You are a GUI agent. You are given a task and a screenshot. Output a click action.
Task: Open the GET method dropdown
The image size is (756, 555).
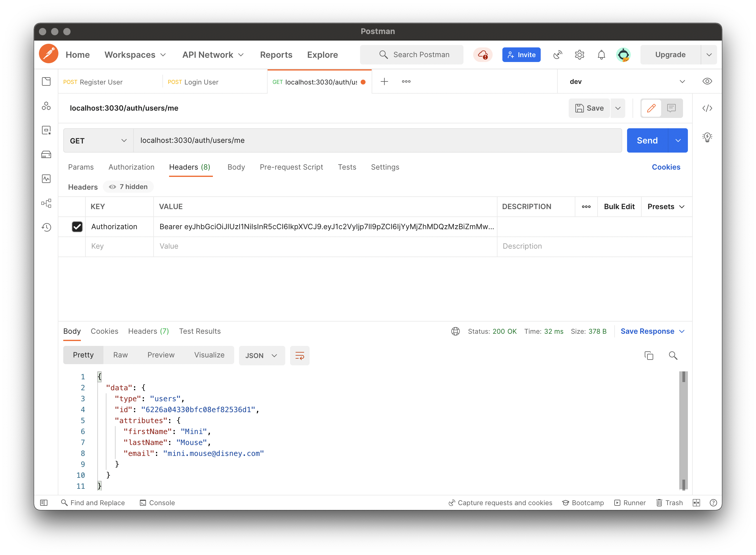click(x=98, y=140)
